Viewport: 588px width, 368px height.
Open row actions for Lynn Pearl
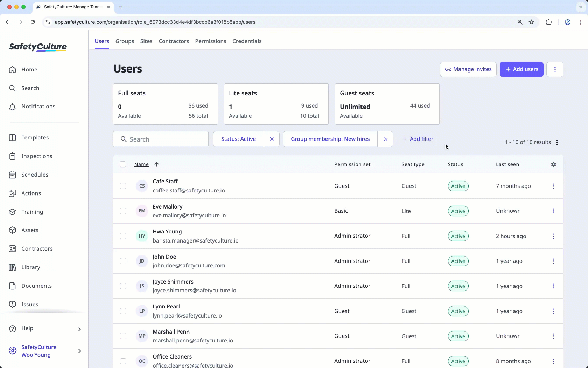(x=553, y=311)
